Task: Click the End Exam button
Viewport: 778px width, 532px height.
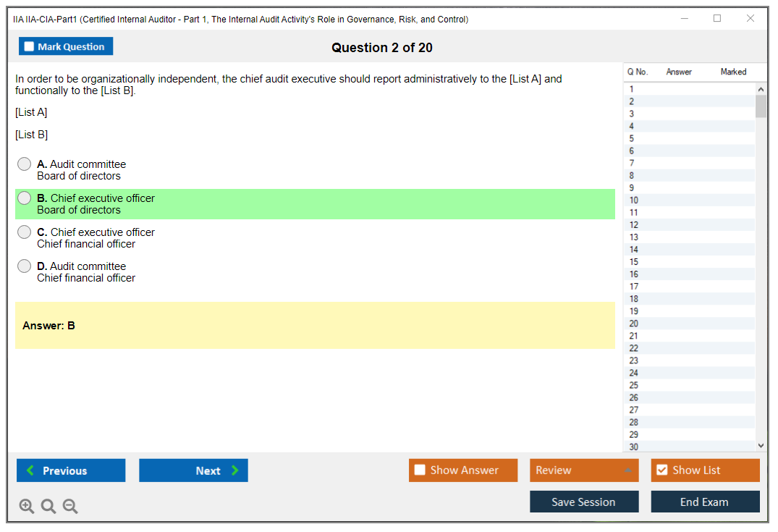Action: pos(705,502)
